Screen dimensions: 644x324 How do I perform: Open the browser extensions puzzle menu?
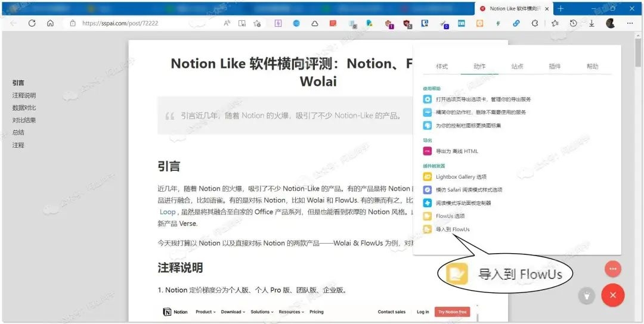(x=535, y=23)
